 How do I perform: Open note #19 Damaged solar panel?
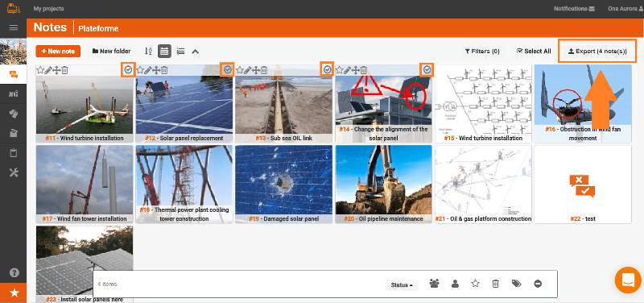(284, 184)
